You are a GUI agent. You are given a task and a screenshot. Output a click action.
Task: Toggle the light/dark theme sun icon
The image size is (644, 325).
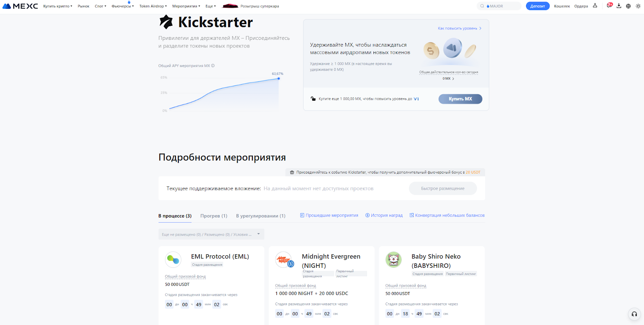coord(638,6)
